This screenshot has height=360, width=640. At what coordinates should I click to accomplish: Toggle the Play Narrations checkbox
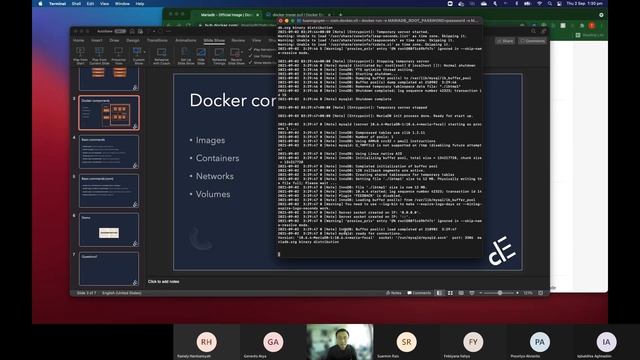(250, 49)
